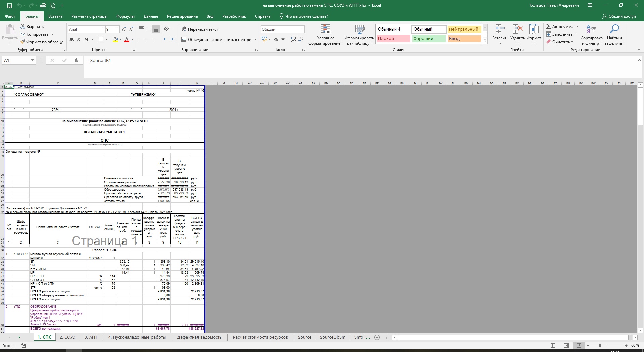Viewport: 644px width, 352px height.
Task: Expand the font name Arial dropdown
Action: (103, 29)
